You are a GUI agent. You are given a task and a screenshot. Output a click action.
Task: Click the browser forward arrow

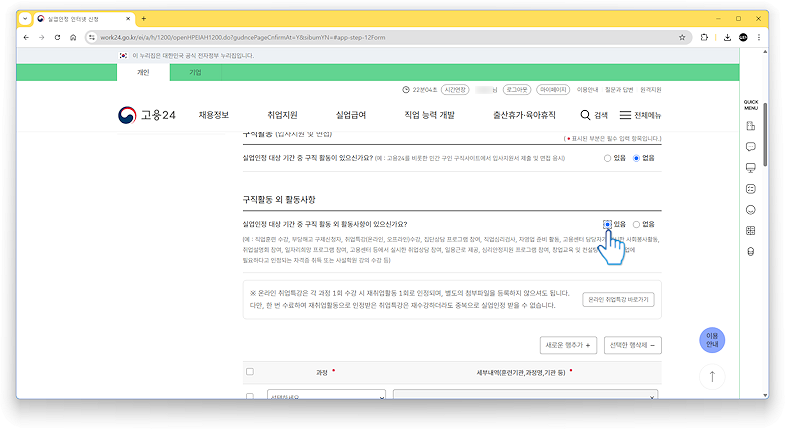[42, 38]
